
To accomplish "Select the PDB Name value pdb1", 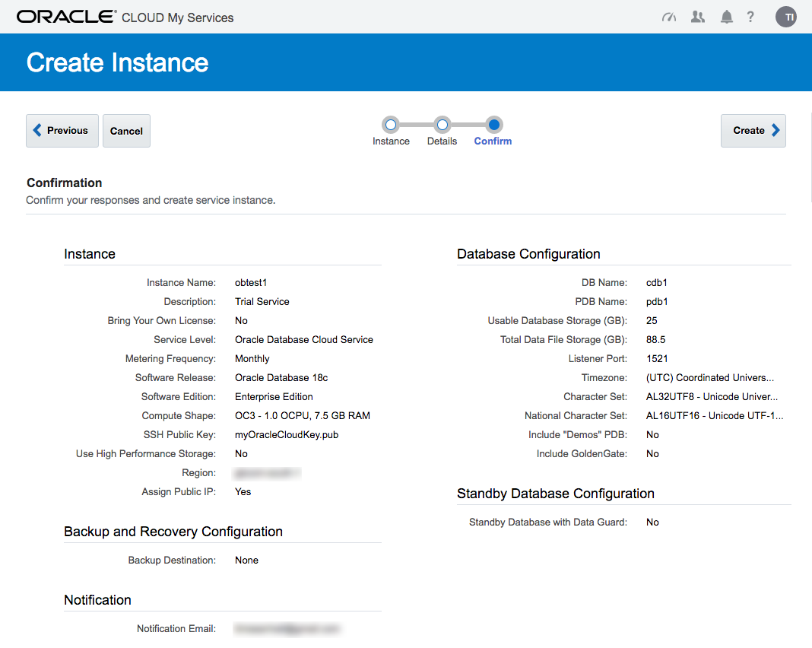I will click(x=657, y=301).
